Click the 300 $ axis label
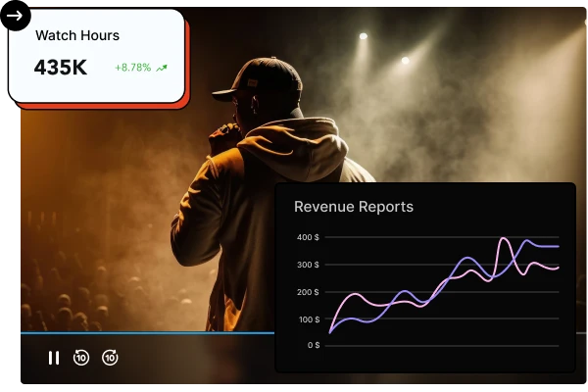 point(308,265)
